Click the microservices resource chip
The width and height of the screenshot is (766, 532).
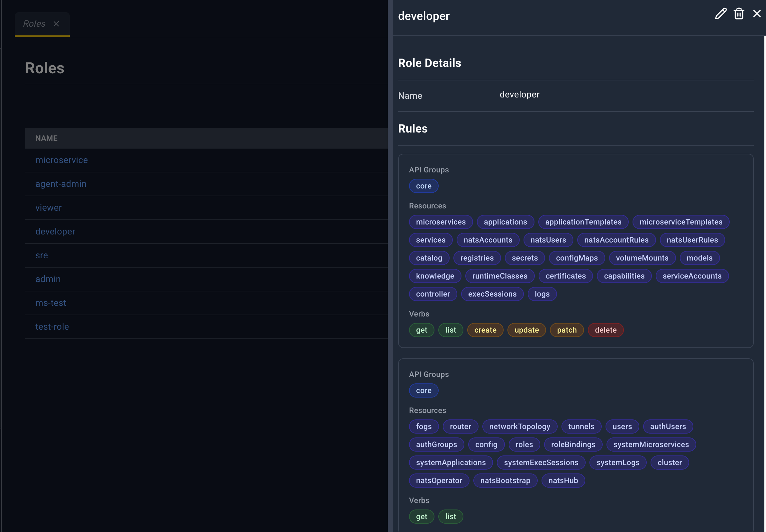pyautogui.click(x=441, y=222)
